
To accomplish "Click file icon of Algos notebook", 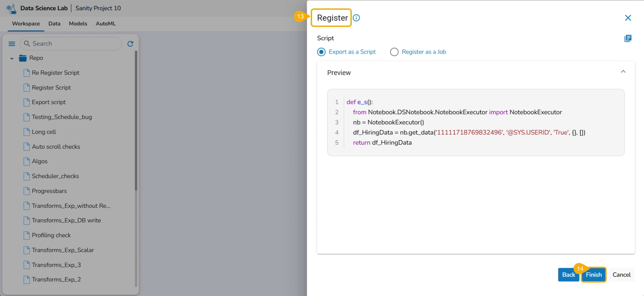I will pos(27,161).
